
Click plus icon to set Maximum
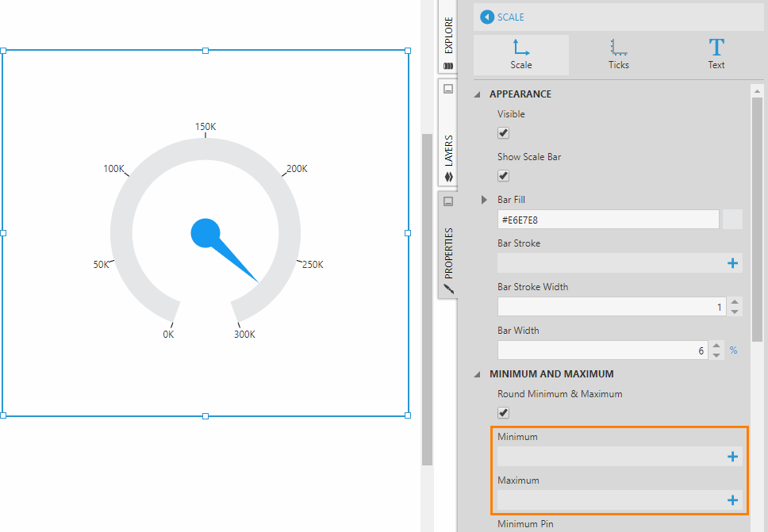(x=732, y=500)
